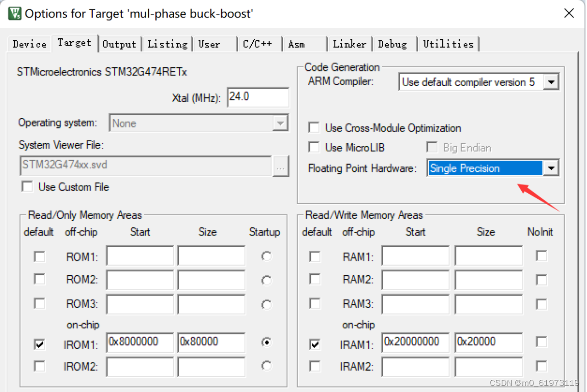Select the Target tab
The image size is (587, 392).
(74, 43)
